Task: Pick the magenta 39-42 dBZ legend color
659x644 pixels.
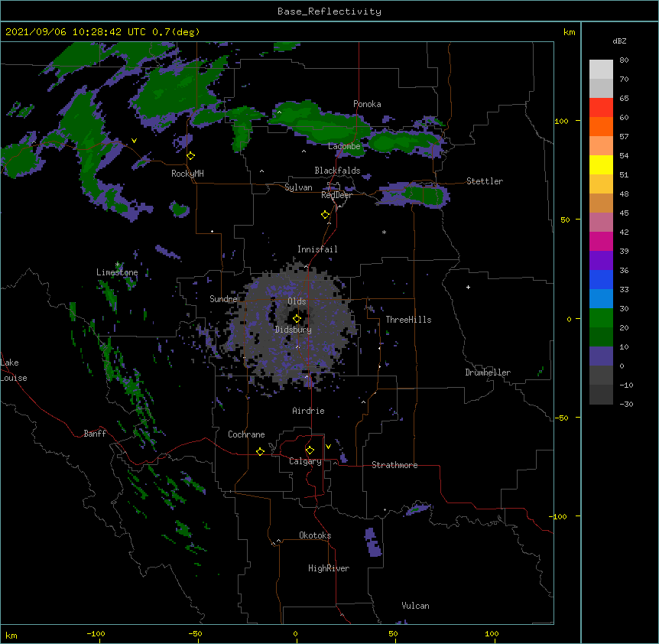Action: click(601, 242)
